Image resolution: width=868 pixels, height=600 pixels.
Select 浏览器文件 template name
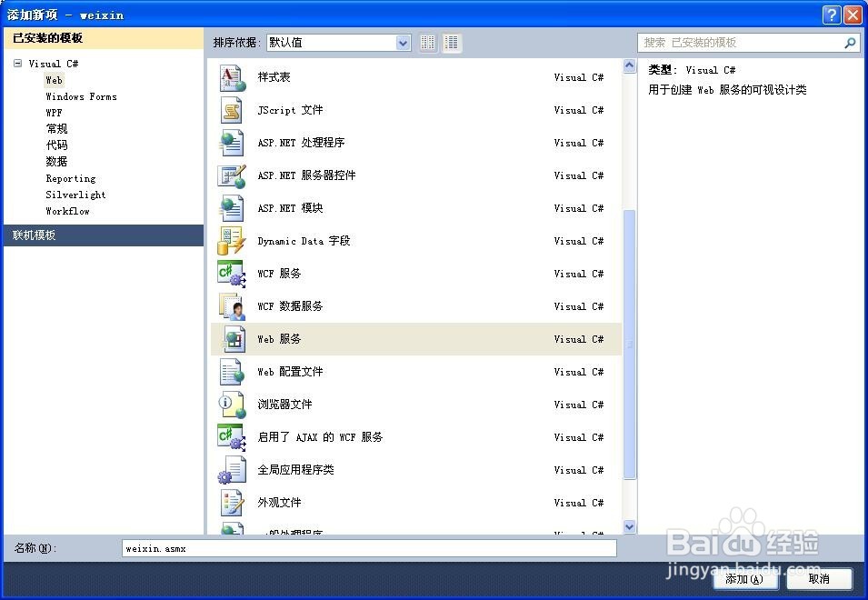[x=284, y=404]
